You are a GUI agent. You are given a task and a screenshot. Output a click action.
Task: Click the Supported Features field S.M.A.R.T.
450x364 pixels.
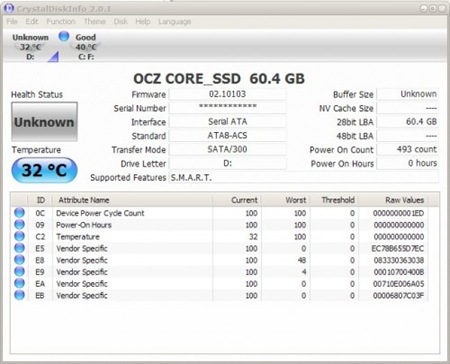point(304,177)
